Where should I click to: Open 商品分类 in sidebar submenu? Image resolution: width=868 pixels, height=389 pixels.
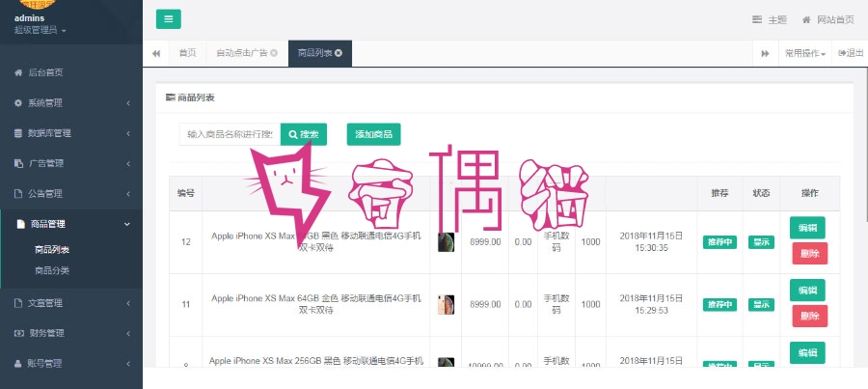coord(52,270)
